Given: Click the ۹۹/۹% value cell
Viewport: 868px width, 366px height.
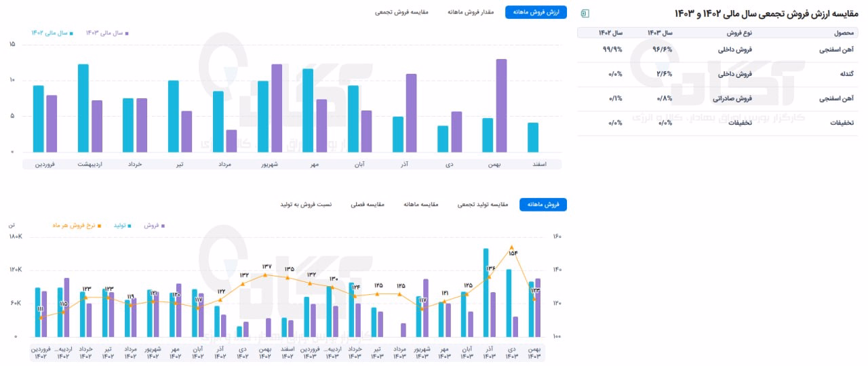Looking at the screenshot, I should click(x=612, y=50).
